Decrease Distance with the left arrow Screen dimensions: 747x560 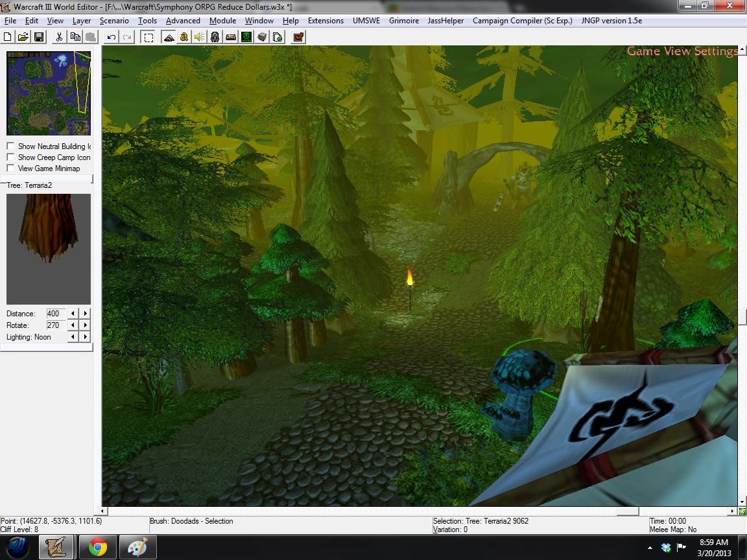pos(73,313)
